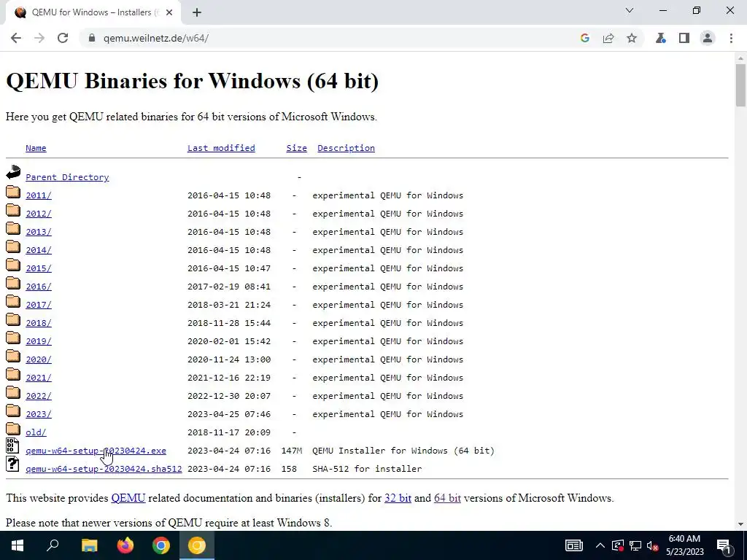The image size is (747, 560).
Task: Click the address bar URL
Action: (156, 38)
